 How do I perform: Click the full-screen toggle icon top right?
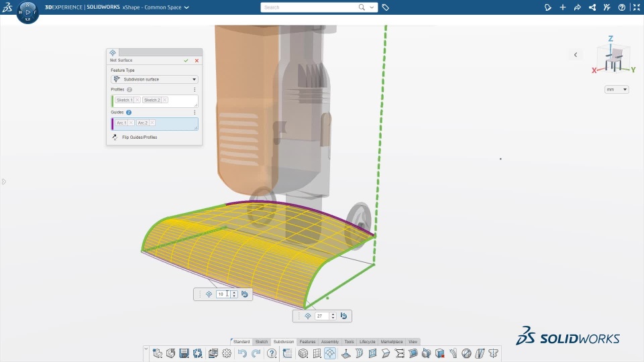(637, 7)
